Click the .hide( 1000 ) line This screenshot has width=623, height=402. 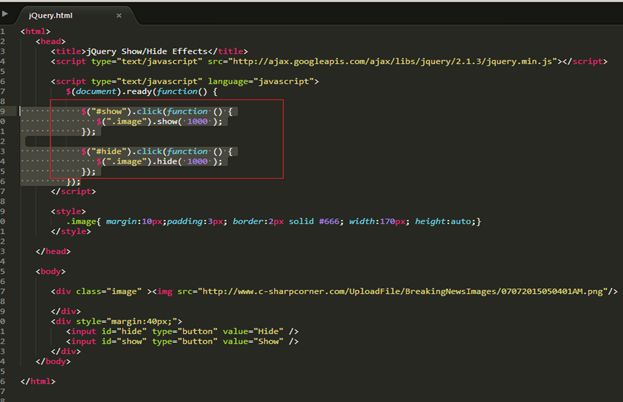pyautogui.click(x=159, y=162)
